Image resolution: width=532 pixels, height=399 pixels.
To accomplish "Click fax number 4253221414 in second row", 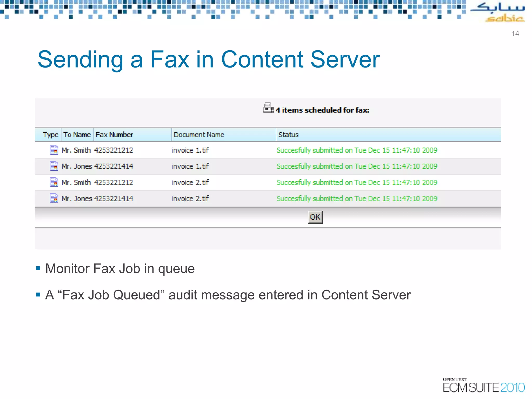I will click(x=114, y=166).
